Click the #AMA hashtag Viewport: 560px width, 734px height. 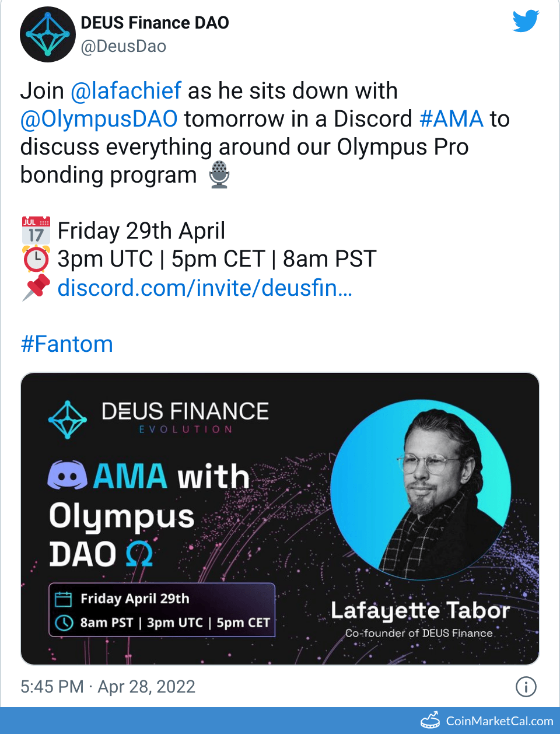(452, 119)
